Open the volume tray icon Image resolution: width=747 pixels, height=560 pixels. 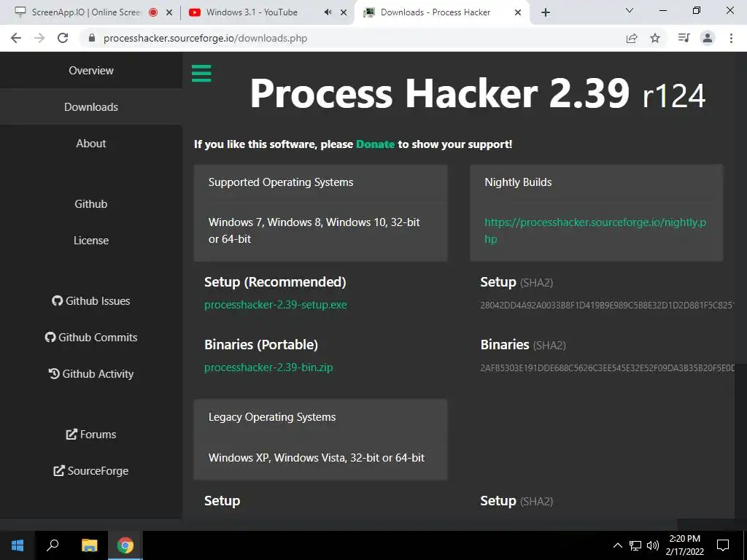click(652, 545)
